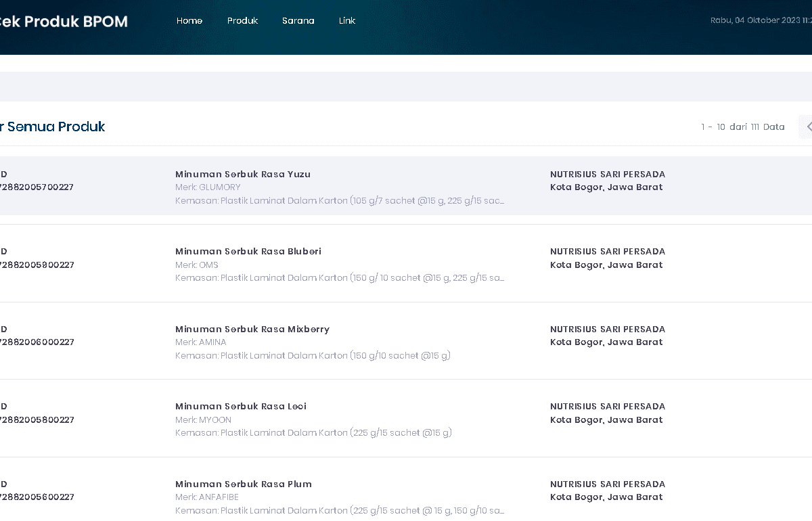Click registration number ending 5900227
Screen dimensions: 812x521
click(x=37, y=265)
